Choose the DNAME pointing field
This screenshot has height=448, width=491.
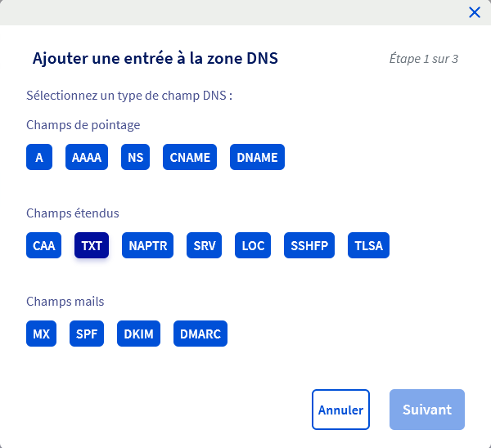[257, 157]
